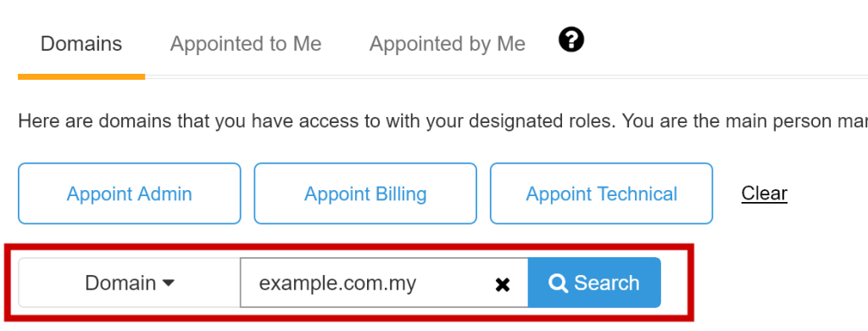
Task: Expand the Domain search filter dropdown
Action: click(130, 283)
